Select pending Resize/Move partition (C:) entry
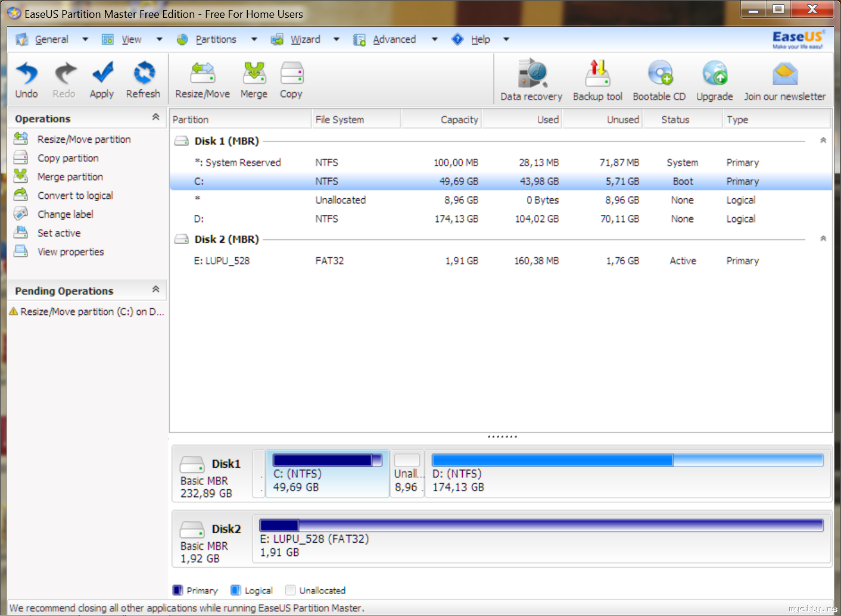Screen dimensions: 841x616 [x=87, y=312]
